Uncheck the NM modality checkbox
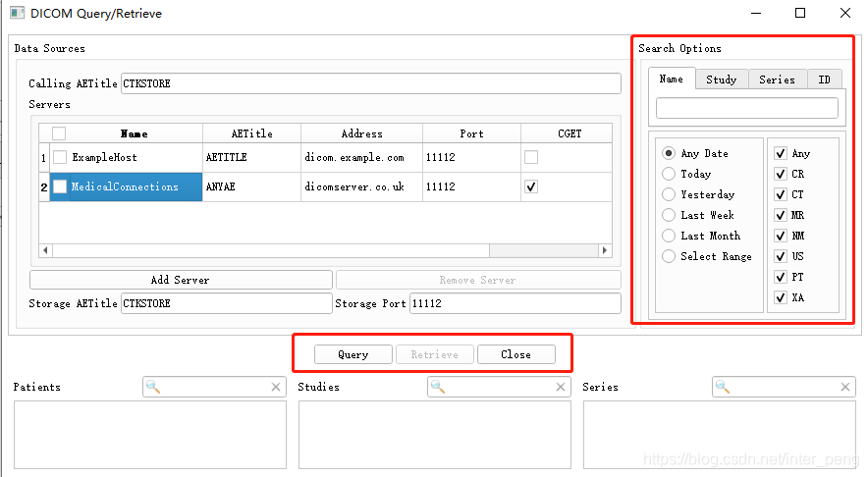Image resolution: width=868 pixels, height=477 pixels. coord(781,236)
